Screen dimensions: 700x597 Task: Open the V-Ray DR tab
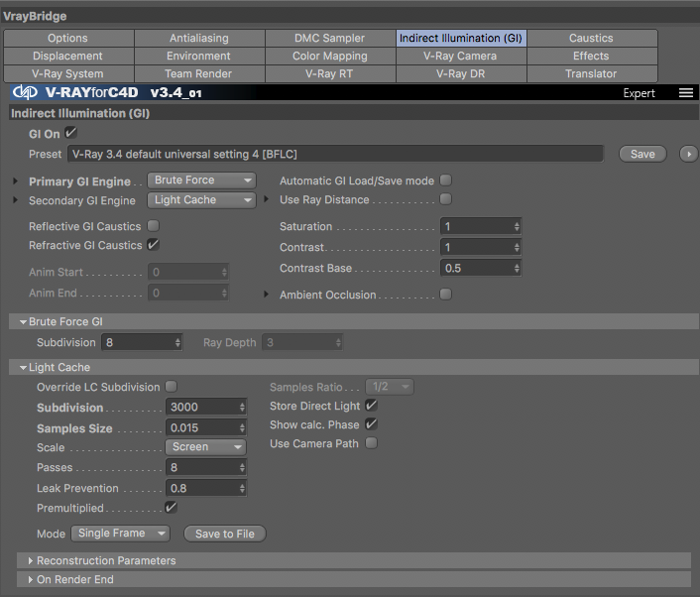461,73
